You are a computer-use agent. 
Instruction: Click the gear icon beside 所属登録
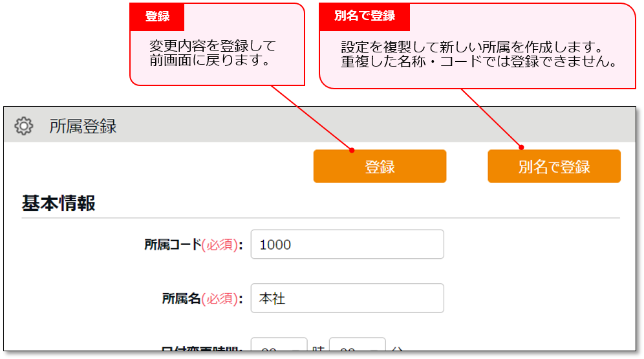click(x=24, y=125)
